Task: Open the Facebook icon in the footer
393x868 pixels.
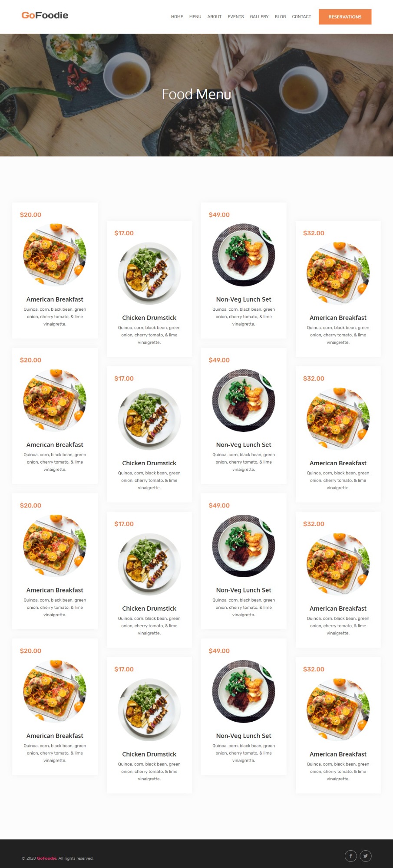Action: tap(350, 856)
